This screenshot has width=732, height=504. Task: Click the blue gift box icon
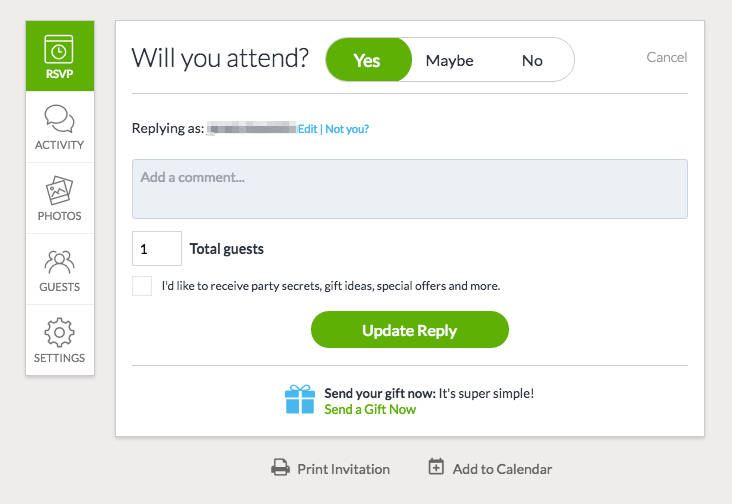point(299,400)
